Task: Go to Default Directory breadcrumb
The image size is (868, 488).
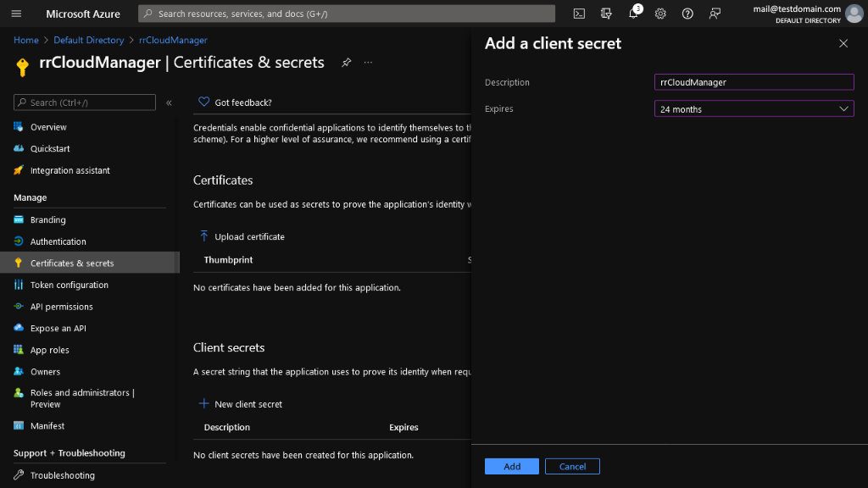Action: click(88, 41)
